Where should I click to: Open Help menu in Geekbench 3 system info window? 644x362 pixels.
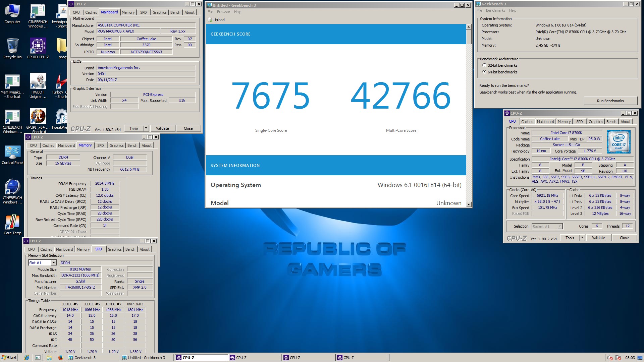[513, 10]
